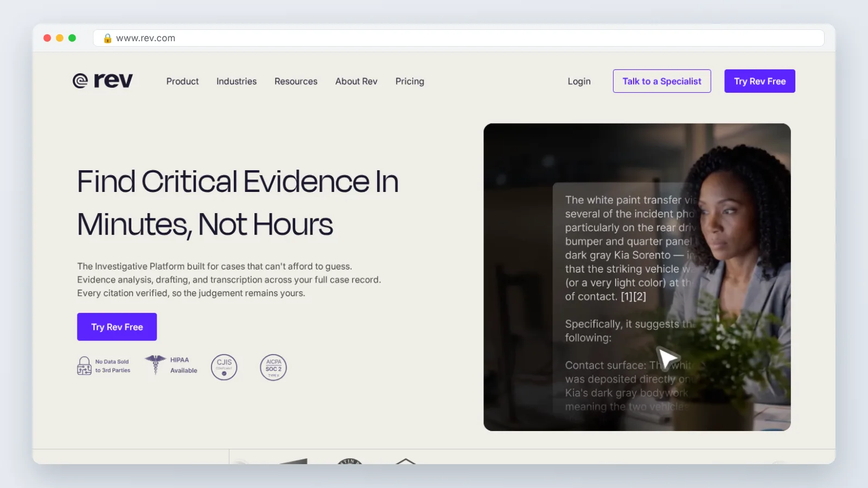
Task: Click the padlock icon in address bar
Action: tap(107, 38)
